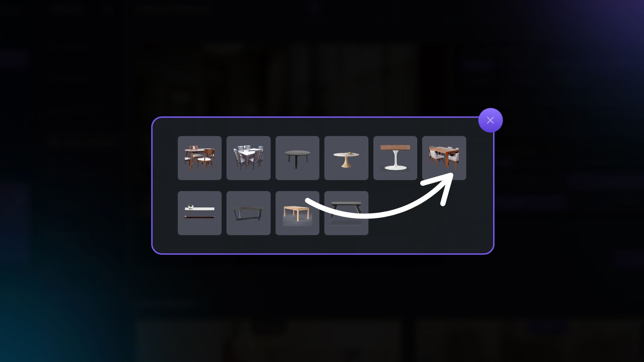Choose wood-top tulip table with white base
This screenshot has height=362, width=644.
[395, 158]
